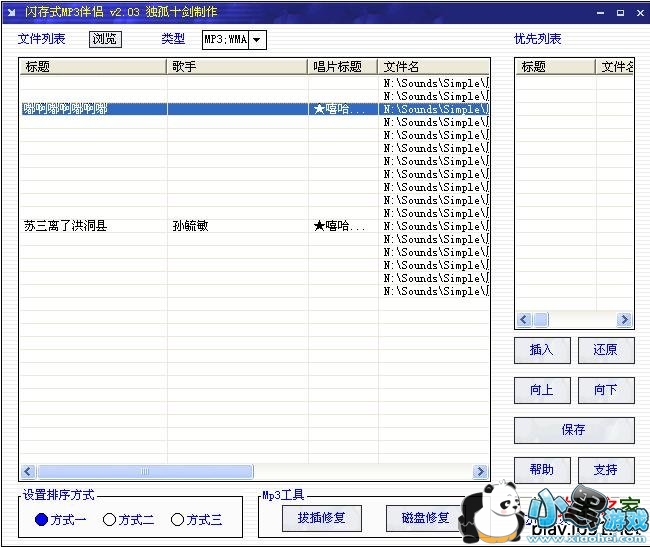
Task: Click the MP3;WMA type combo box field
Action: [x=225, y=40]
